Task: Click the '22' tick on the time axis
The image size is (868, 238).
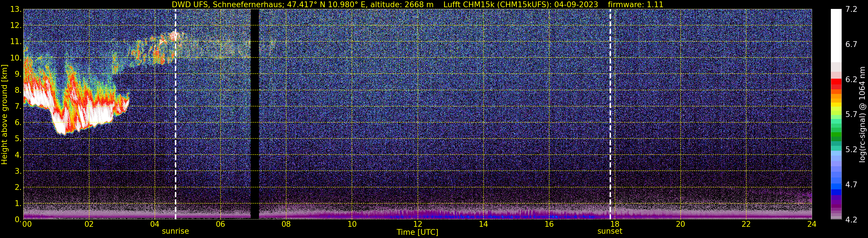Action: [746, 224]
